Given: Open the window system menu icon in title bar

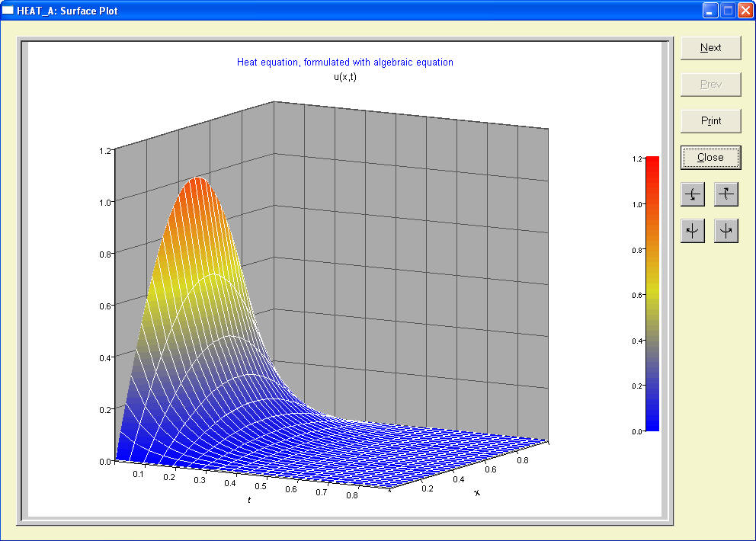Looking at the screenshot, I should coord(9,11).
